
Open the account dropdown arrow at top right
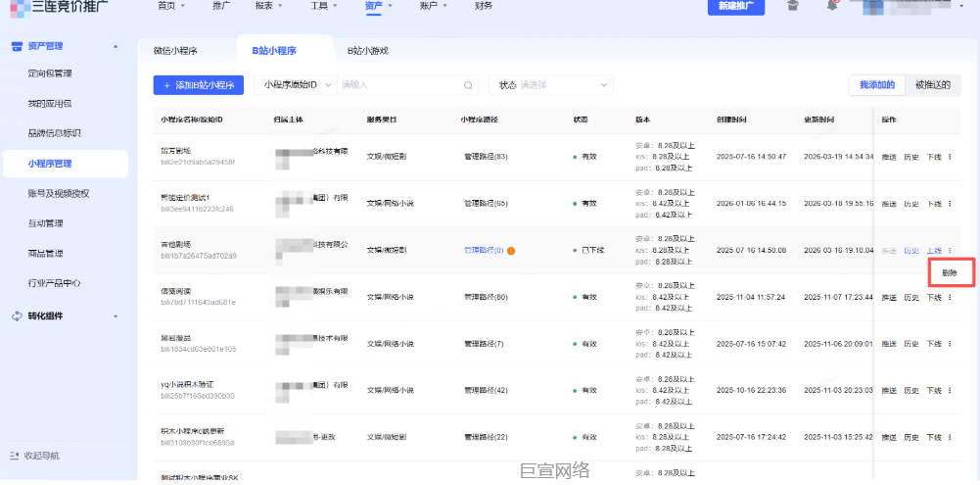(961, 6)
